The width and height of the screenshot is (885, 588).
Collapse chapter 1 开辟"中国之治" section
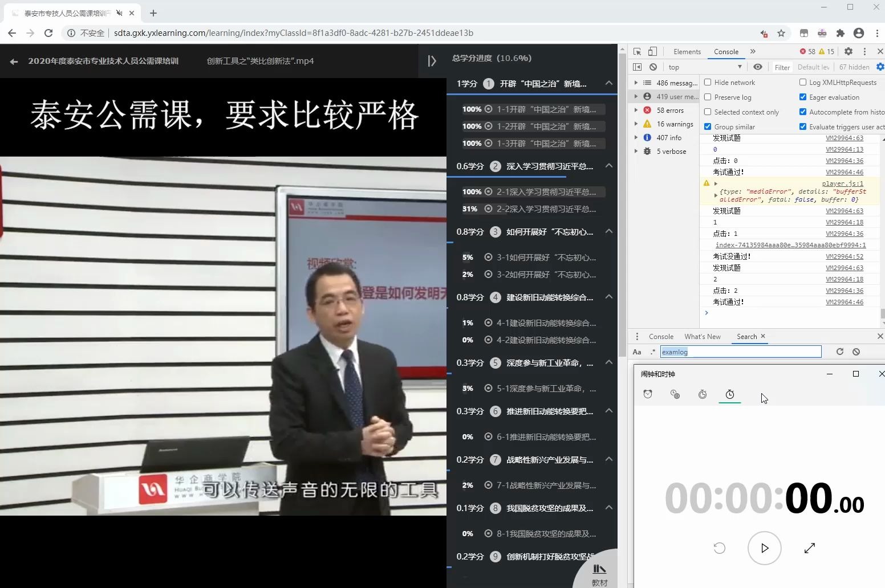coord(609,83)
